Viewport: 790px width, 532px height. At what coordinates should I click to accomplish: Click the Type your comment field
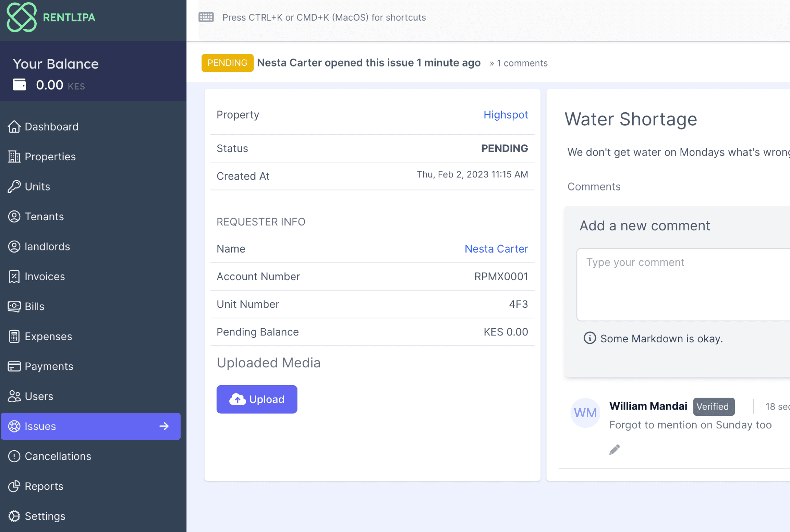point(683,284)
